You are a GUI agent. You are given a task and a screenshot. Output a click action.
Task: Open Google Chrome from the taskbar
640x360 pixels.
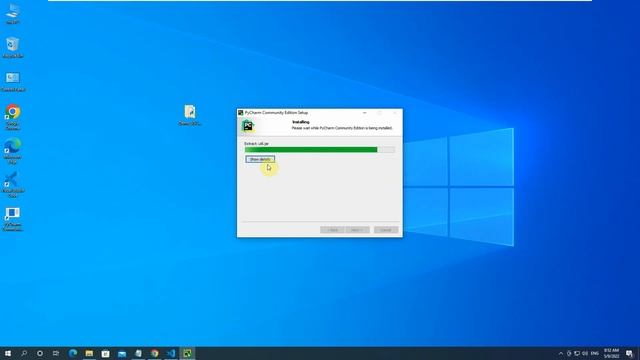click(x=155, y=353)
